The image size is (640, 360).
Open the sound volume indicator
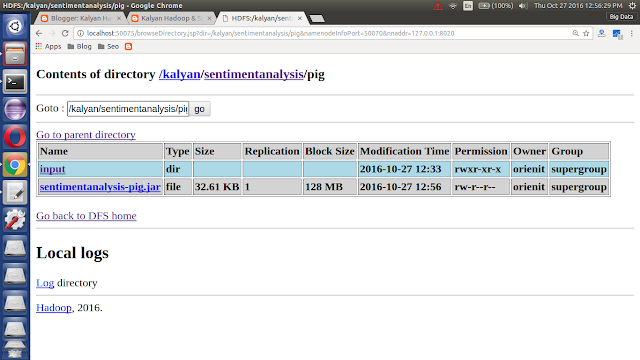(523, 6)
